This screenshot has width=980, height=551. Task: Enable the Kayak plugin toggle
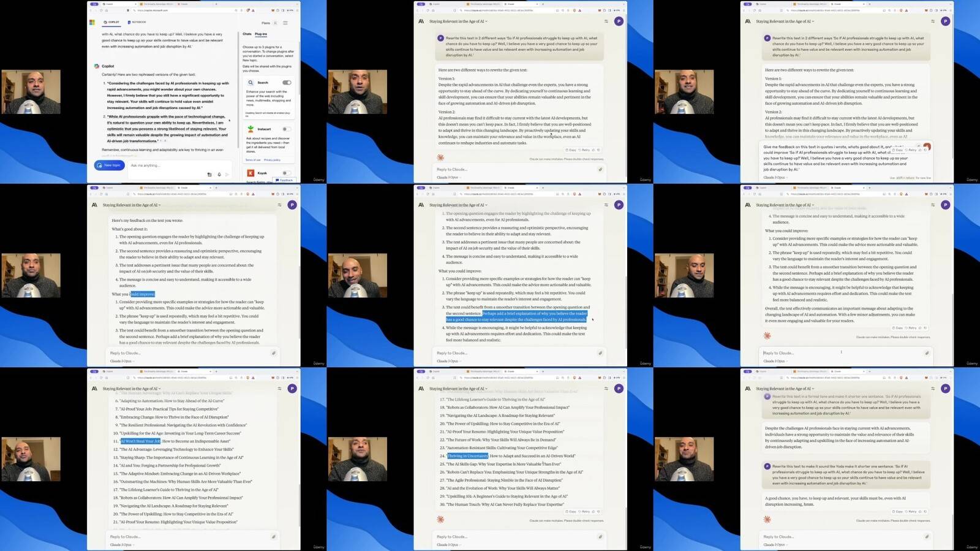tap(286, 173)
